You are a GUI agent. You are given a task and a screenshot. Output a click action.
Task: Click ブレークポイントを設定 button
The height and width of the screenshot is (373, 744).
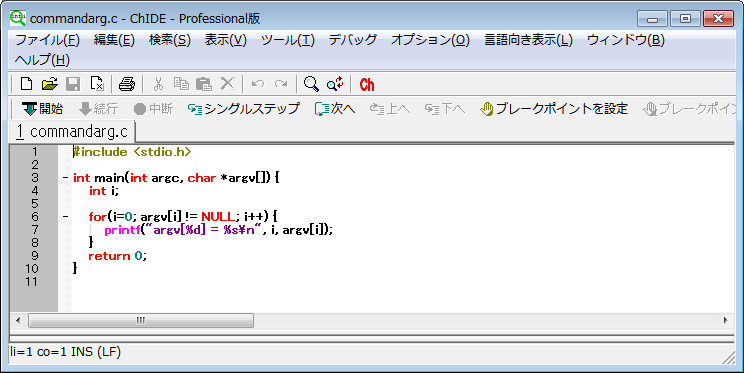coord(554,109)
